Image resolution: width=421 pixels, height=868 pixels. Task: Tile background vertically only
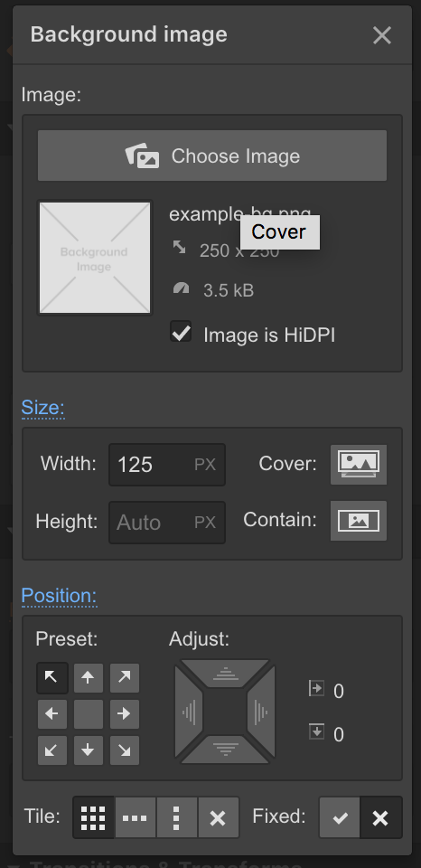(176, 817)
